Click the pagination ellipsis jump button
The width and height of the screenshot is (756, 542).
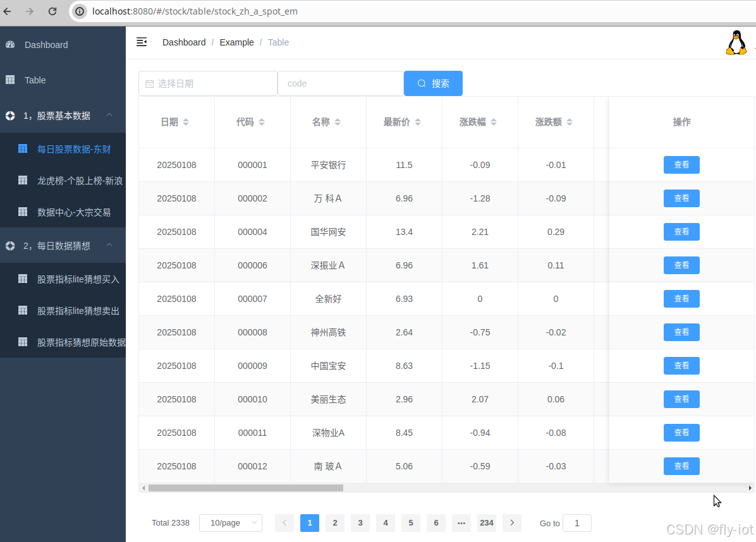click(x=461, y=522)
